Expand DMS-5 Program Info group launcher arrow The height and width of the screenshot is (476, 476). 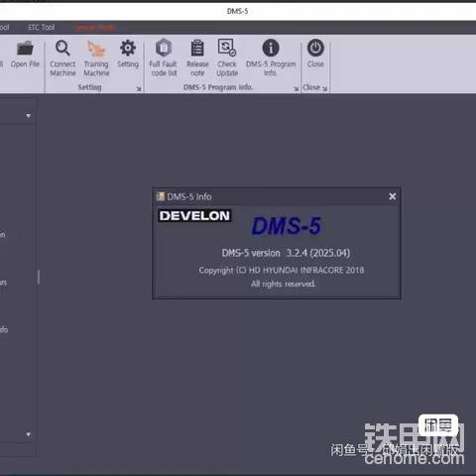tap(297, 88)
